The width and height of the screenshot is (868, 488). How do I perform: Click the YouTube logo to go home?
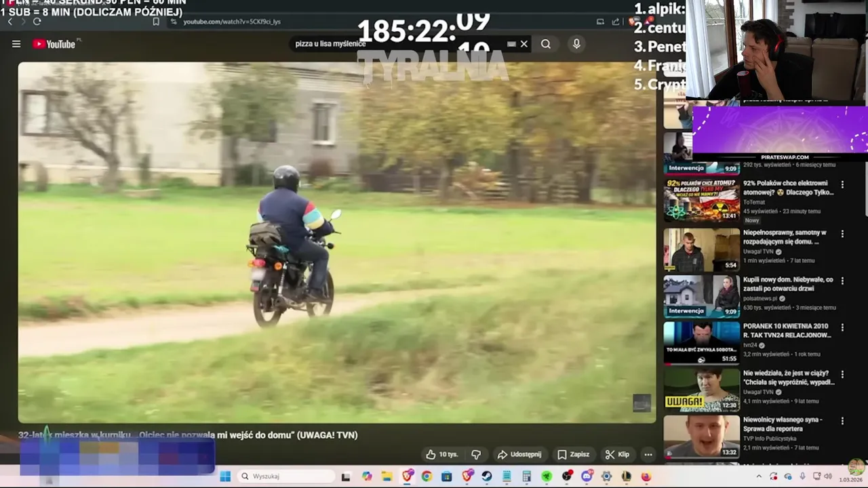(54, 44)
